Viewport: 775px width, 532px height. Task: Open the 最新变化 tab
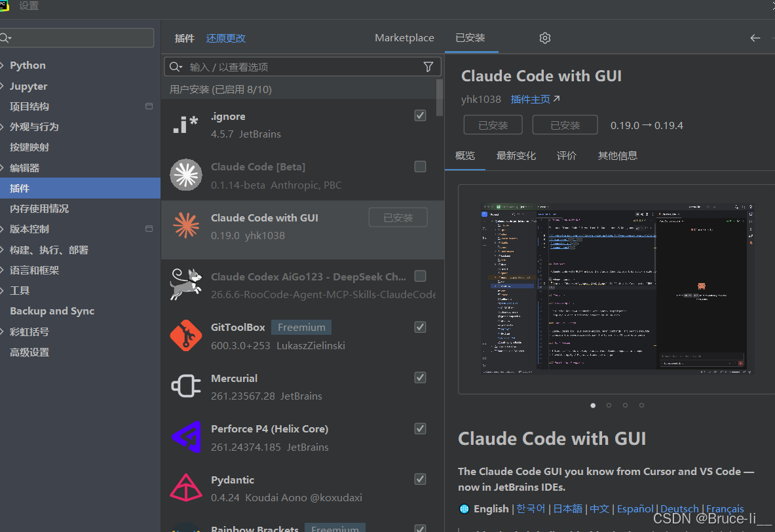point(516,156)
